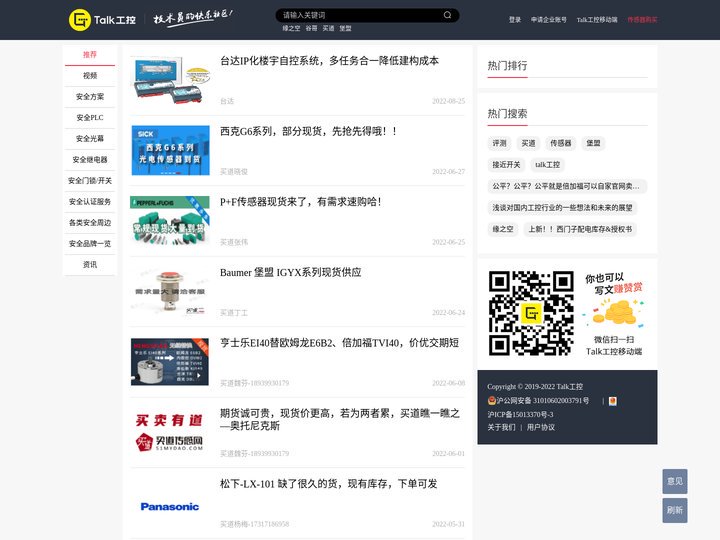Click the police badge icon beside 沪公网安备
The height and width of the screenshot is (540, 720).
pos(492,400)
